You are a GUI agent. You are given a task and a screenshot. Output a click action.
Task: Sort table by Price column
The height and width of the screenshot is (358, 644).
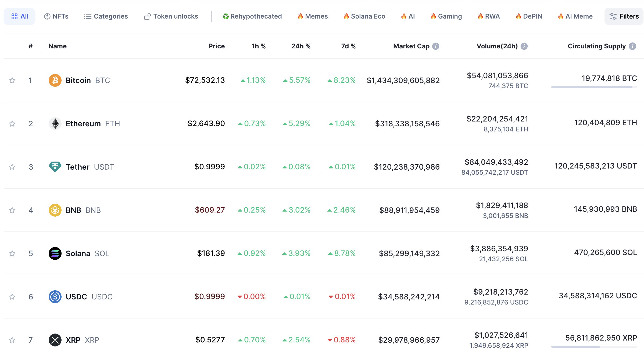click(x=217, y=46)
